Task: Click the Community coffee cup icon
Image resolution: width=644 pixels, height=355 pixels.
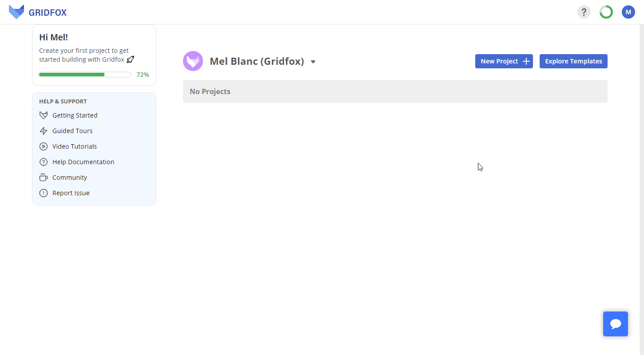Action: click(x=44, y=177)
